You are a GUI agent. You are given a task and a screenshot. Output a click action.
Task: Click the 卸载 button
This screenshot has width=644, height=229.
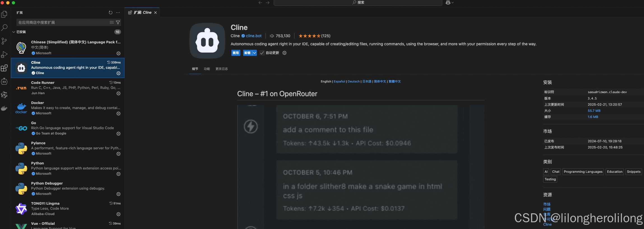pos(247,53)
